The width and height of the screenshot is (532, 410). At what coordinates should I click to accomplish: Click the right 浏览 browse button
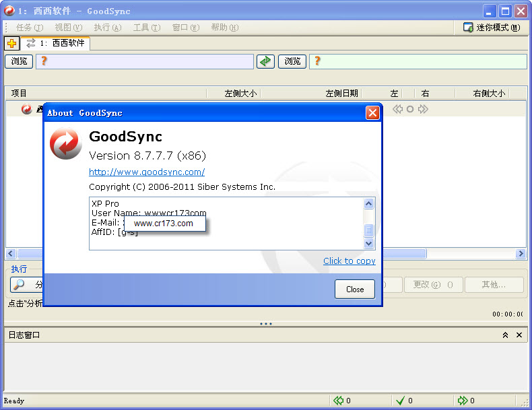tap(292, 61)
